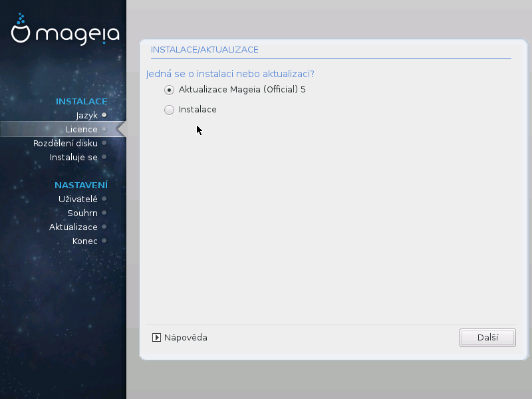
Task: Select the Aktualizace Mageia (Official) 5 radio button
Action: (169, 90)
